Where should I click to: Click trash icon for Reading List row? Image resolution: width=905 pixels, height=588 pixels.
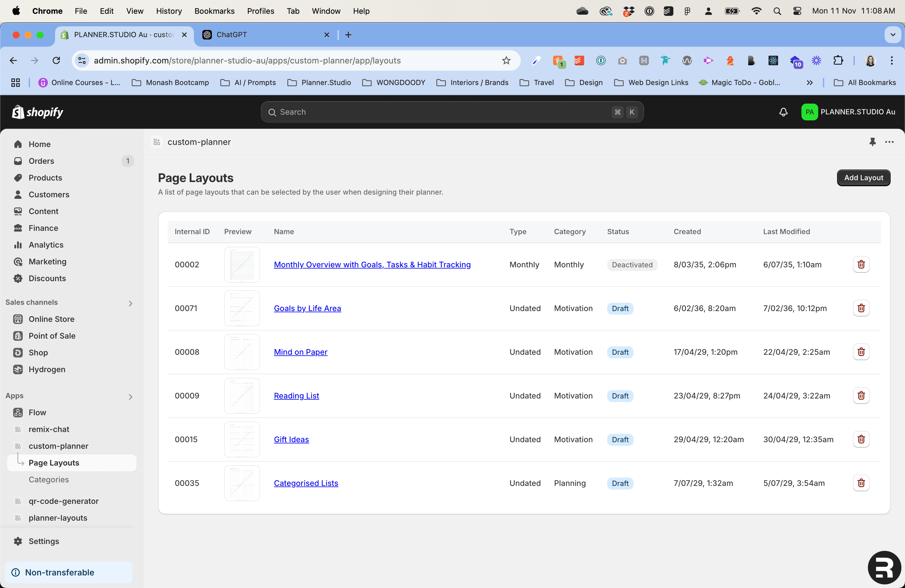[x=861, y=395]
